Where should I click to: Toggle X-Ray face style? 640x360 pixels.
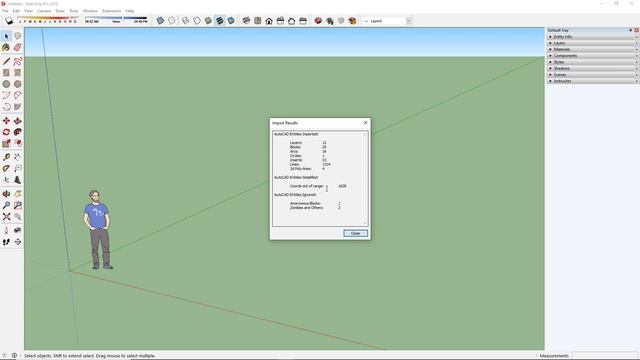[x=160, y=21]
